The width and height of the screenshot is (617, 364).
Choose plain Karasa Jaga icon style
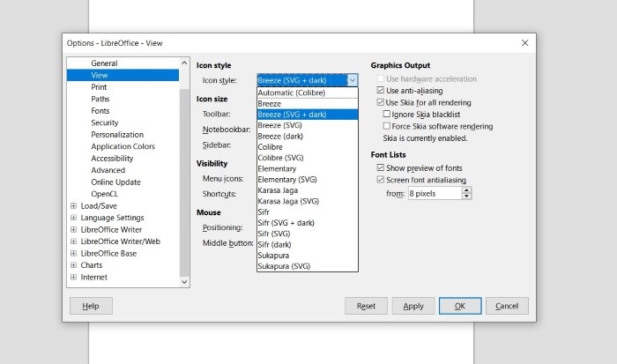[x=308, y=190]
